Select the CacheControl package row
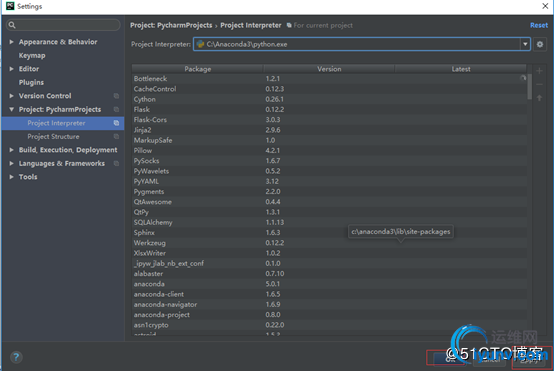 329,89
